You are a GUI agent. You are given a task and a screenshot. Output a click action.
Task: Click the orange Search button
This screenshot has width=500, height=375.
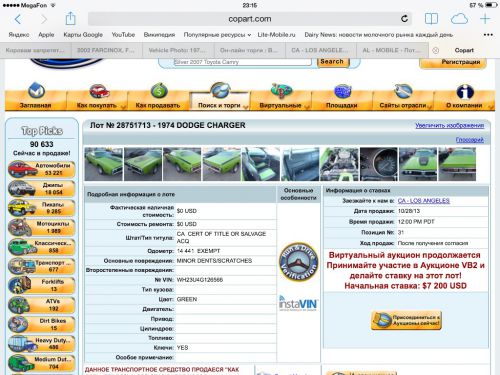click(x=332, y=62)
